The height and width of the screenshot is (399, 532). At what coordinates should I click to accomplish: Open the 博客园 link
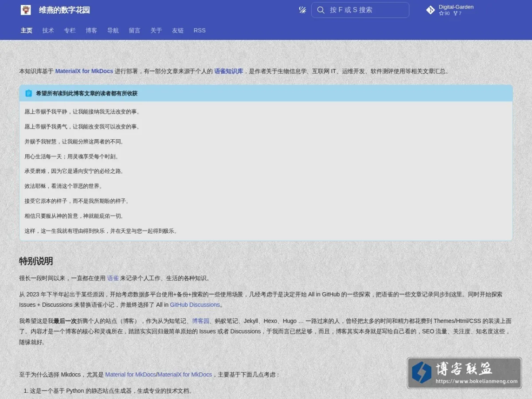point(200,321)
